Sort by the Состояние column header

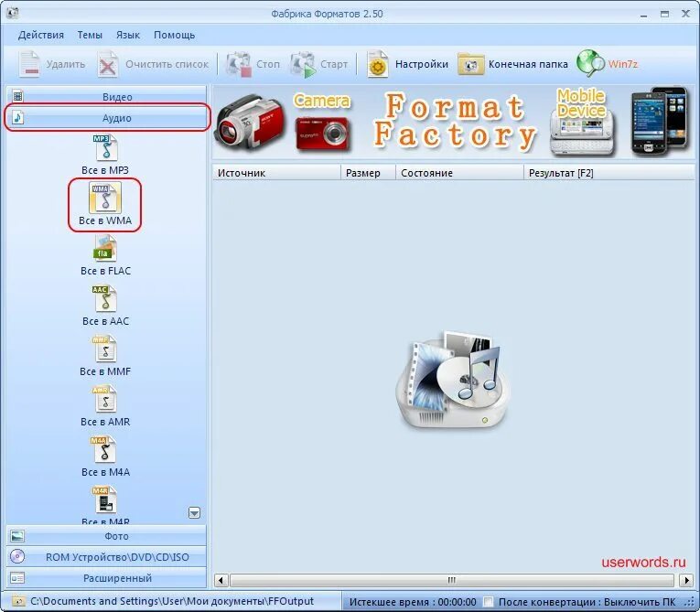(459, 173)
